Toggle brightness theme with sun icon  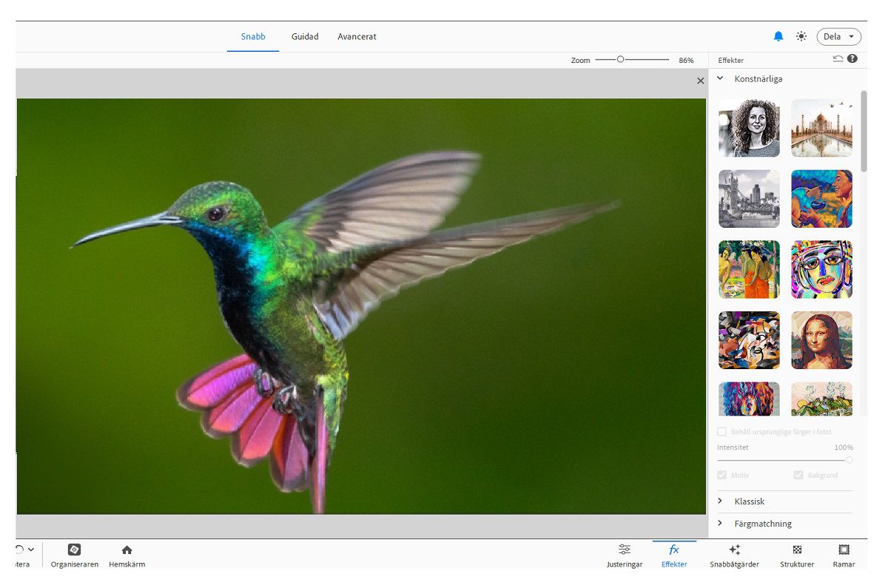[801, 36]
